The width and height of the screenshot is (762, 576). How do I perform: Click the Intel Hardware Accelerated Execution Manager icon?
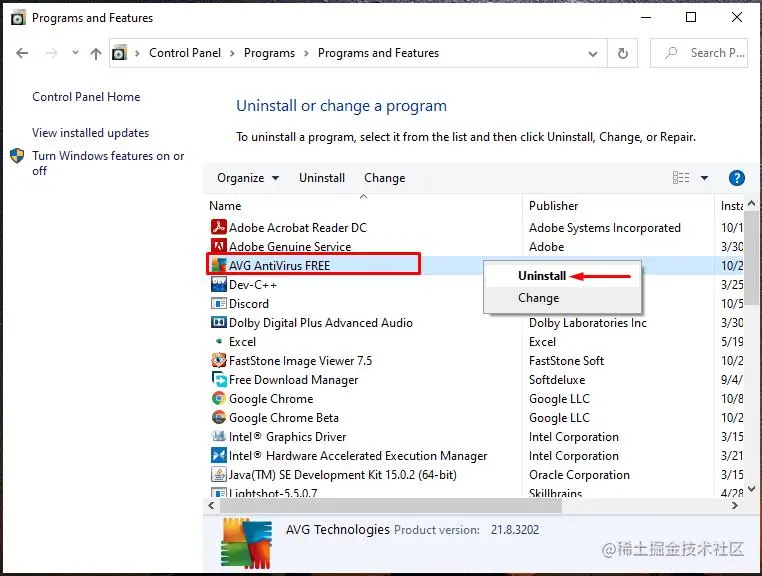[219, 455]
